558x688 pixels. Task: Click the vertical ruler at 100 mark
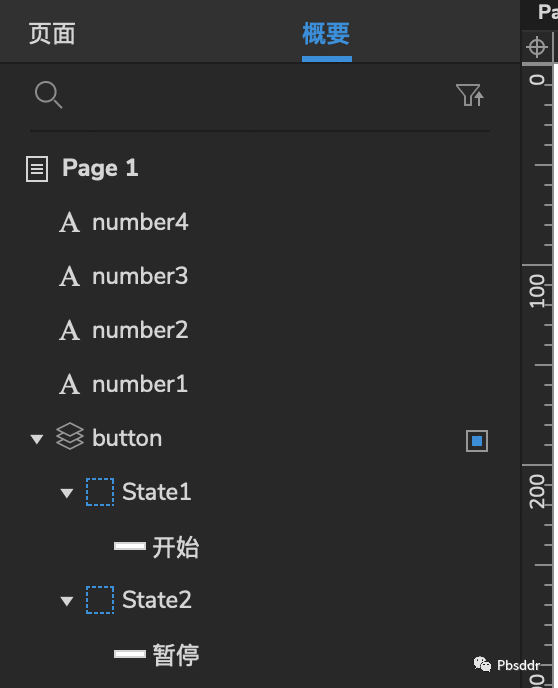[537, 290]
